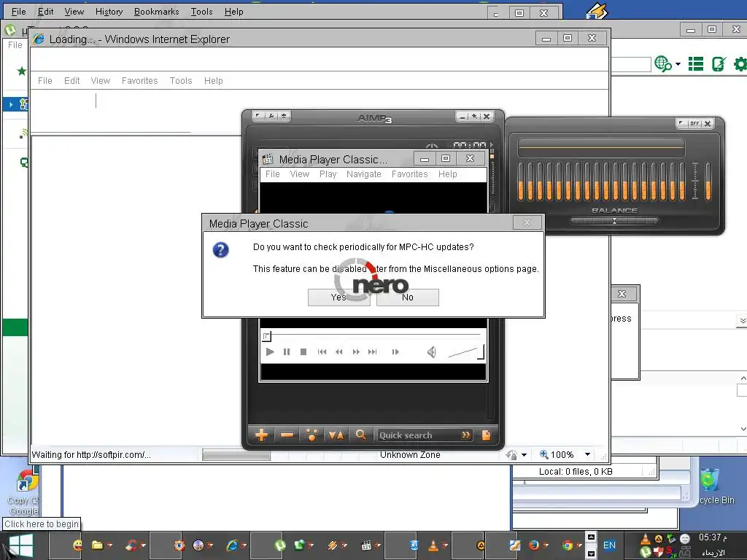This screenshot has width=747, height=560.
Task: Toggle the AIMP equalizer OFF button
Action: pos(694,123)
